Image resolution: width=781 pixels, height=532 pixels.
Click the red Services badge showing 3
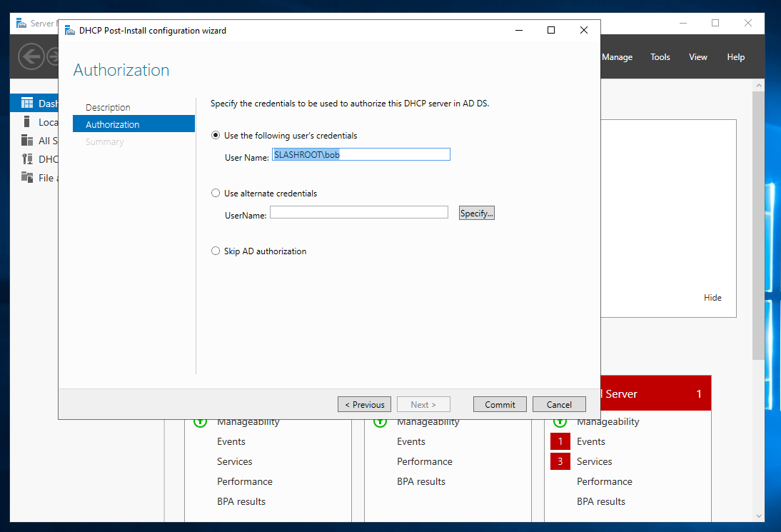[560, 461]
